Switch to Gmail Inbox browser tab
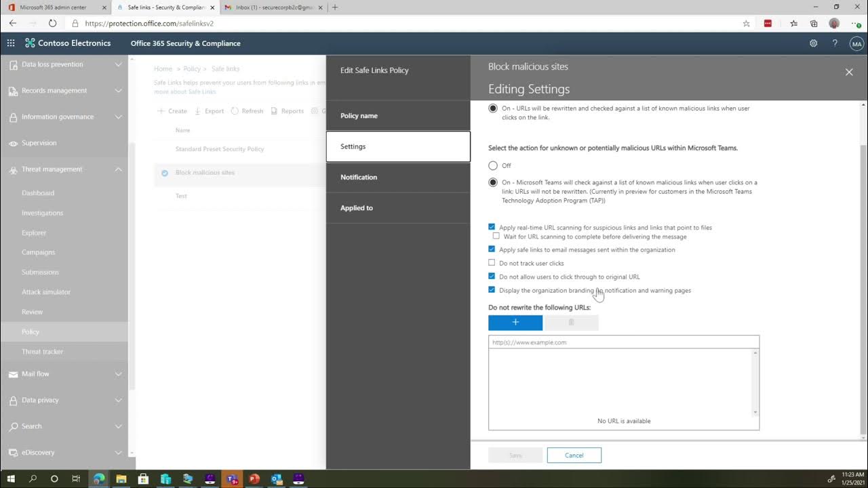This screenshot has width=868, height=488. [272, 7]
